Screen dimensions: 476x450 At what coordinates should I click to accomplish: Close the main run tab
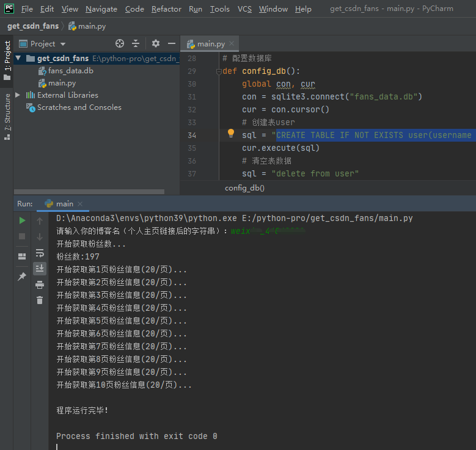pyautogui.click(x=80, y=204)
